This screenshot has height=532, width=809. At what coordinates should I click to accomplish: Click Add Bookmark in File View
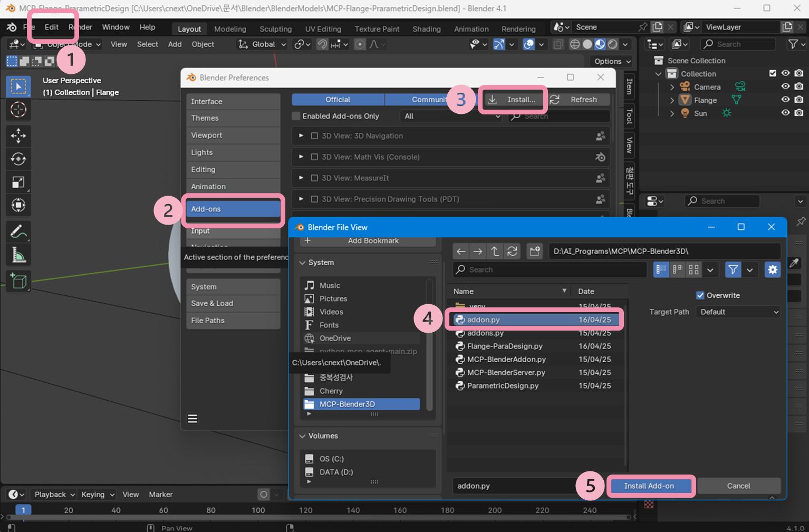coord(368,241)
